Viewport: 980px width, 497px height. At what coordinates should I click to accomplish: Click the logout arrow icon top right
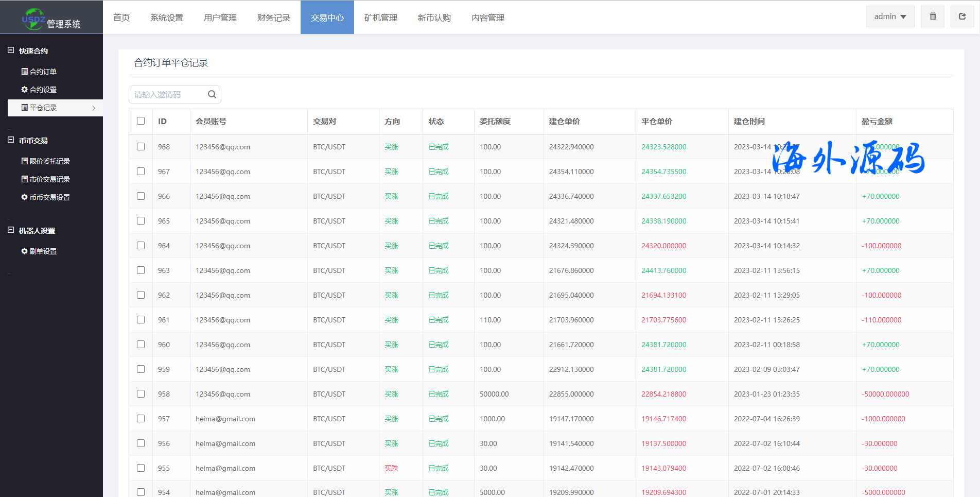pos(962,16)
